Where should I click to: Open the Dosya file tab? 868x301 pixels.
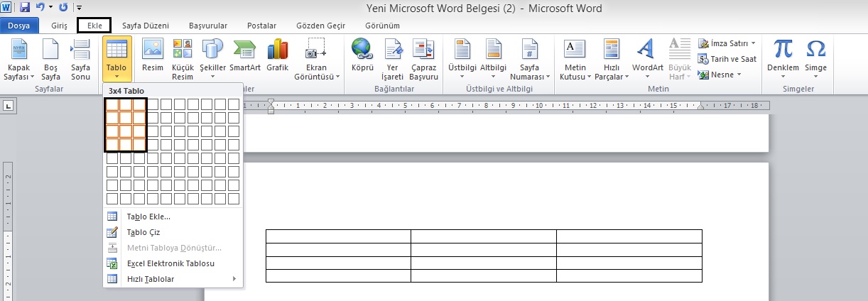(19, 26)
